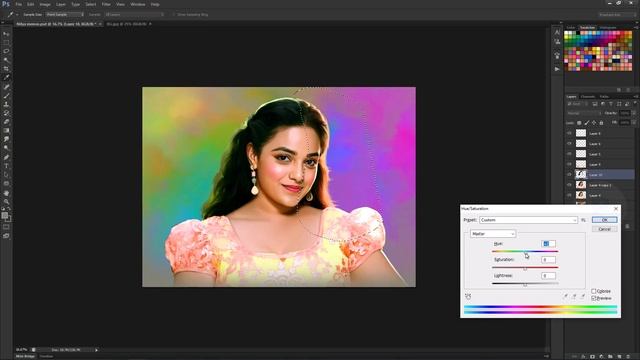Open the tool preset picker arrow
640x360 pixels.
(17, 15)
